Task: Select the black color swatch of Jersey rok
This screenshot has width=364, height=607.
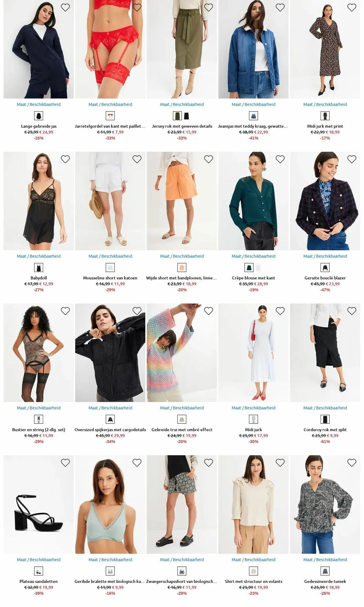Action: pyautogui.click(x=187, y=116)
